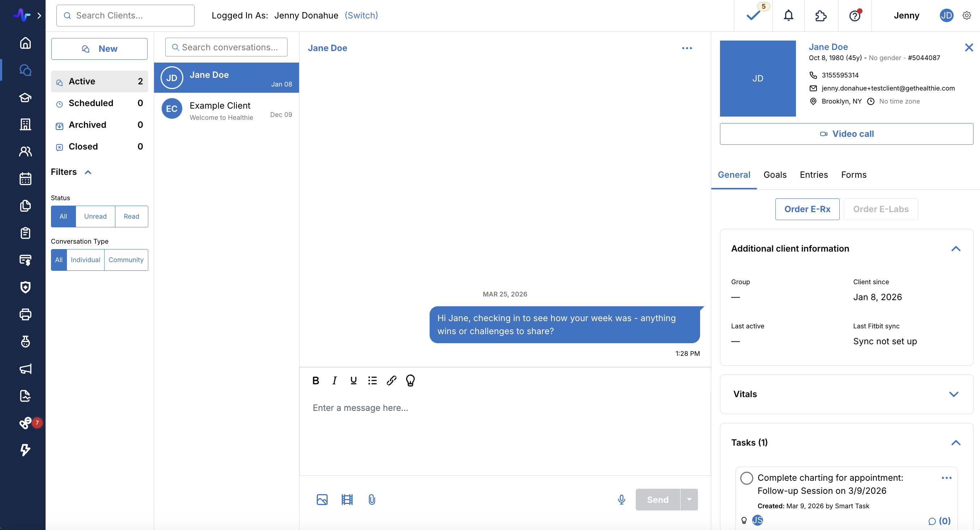This screenshot has width=980, height=530.
Task: Expand the Vitals section
Action: pos(953,394)
